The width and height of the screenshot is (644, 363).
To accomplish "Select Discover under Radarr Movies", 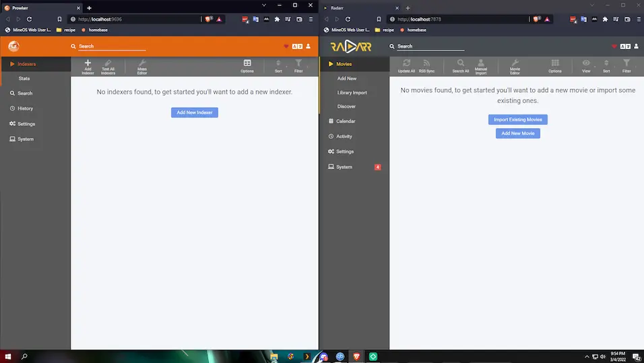I will [x=346, y=106].
